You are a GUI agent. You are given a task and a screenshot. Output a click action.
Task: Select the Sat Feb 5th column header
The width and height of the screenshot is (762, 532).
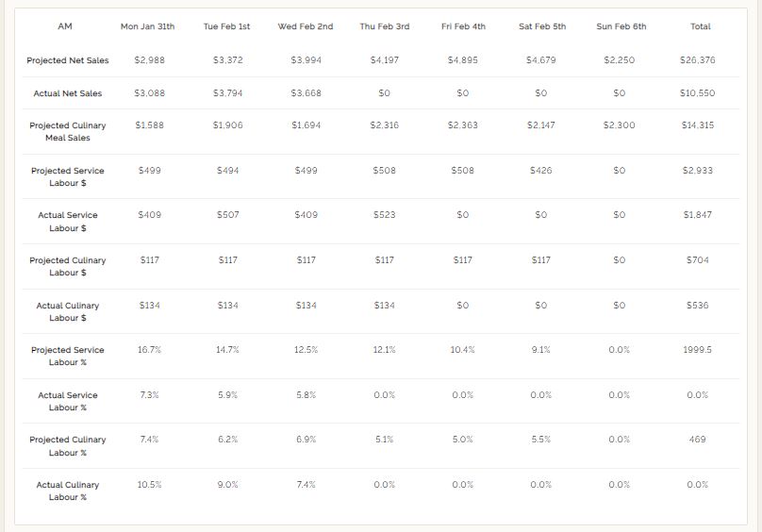(542, 26)
